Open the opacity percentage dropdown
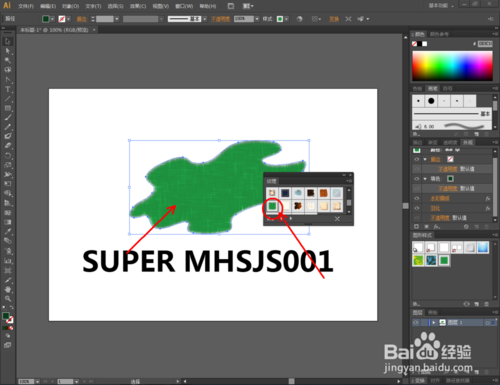The height and width of the screenshot is (385, 500). pyautogui.click(x=257, y=19)
